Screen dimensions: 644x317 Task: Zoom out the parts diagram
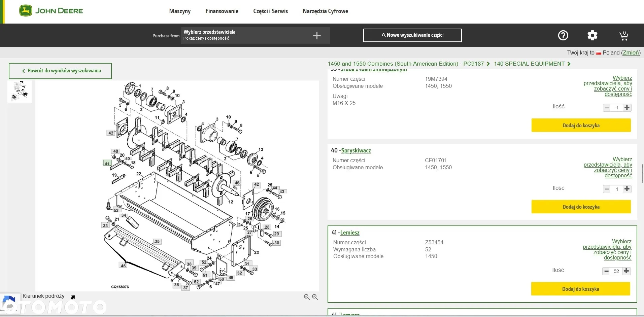pyautogui.click(x=307, y=297)
